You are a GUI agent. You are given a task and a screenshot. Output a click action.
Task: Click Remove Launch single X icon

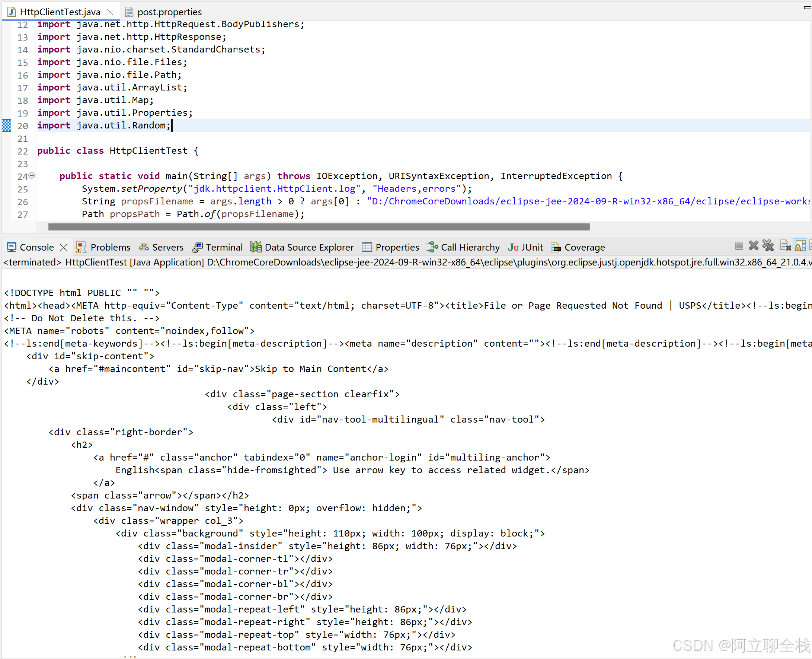point(753,246)
